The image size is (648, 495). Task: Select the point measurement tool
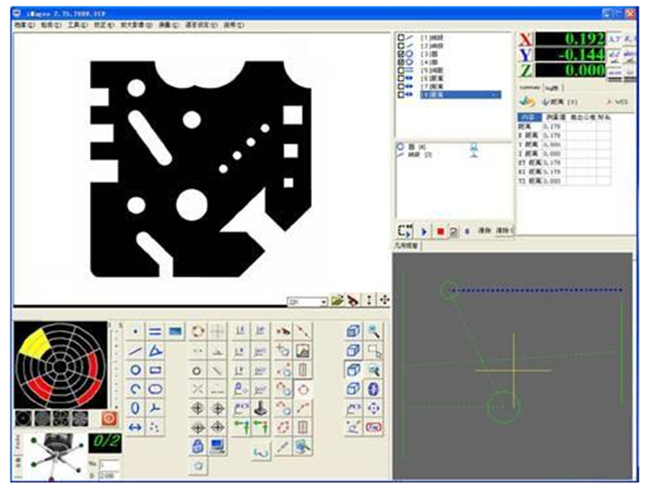136,331
